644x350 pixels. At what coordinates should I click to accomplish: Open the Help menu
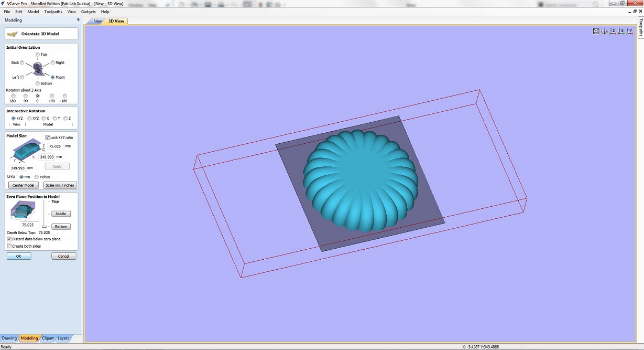pos(105,12)
